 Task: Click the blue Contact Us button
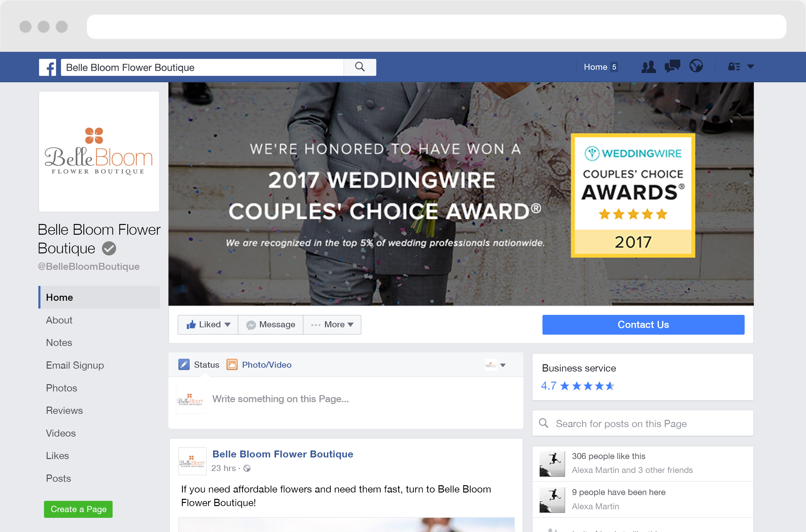point(643,325)
